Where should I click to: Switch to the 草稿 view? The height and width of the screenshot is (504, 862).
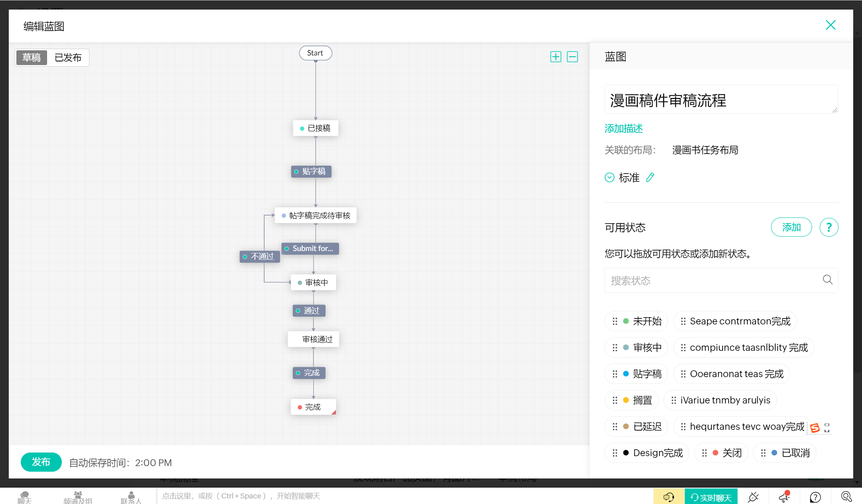32,57
